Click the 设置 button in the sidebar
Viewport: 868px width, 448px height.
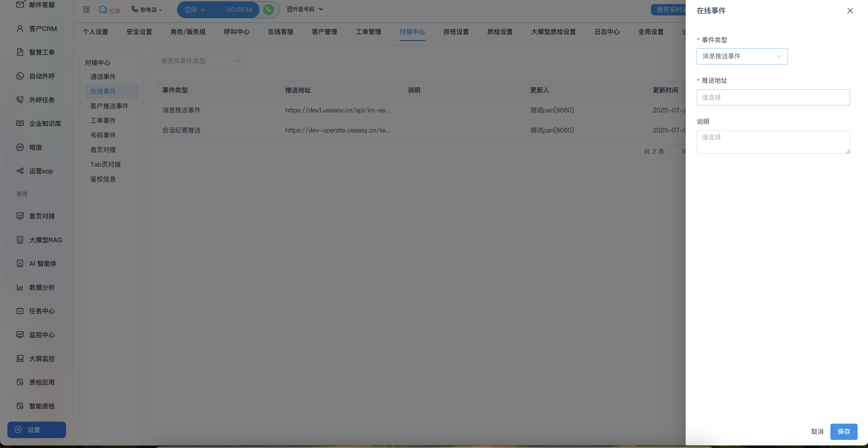[x=37, y=429]
